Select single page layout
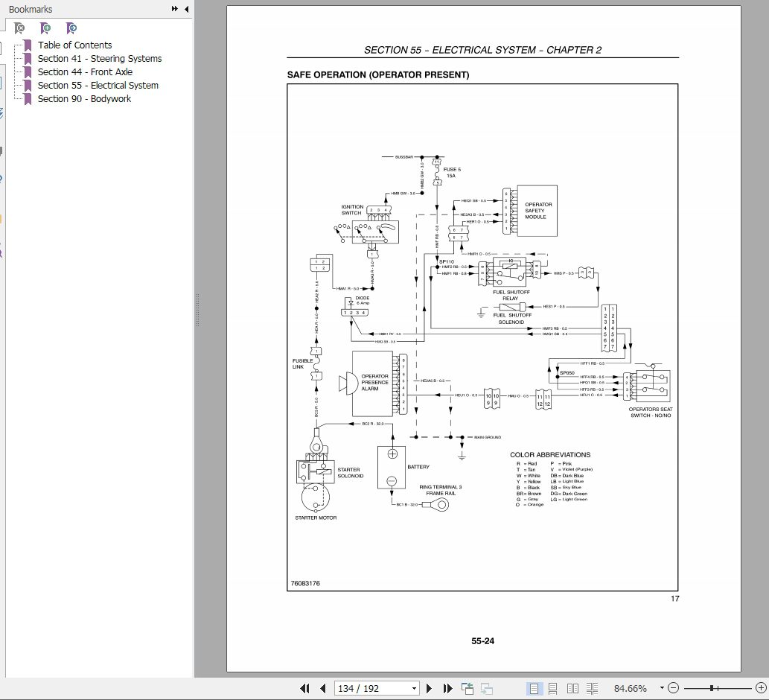 point(534,688)
